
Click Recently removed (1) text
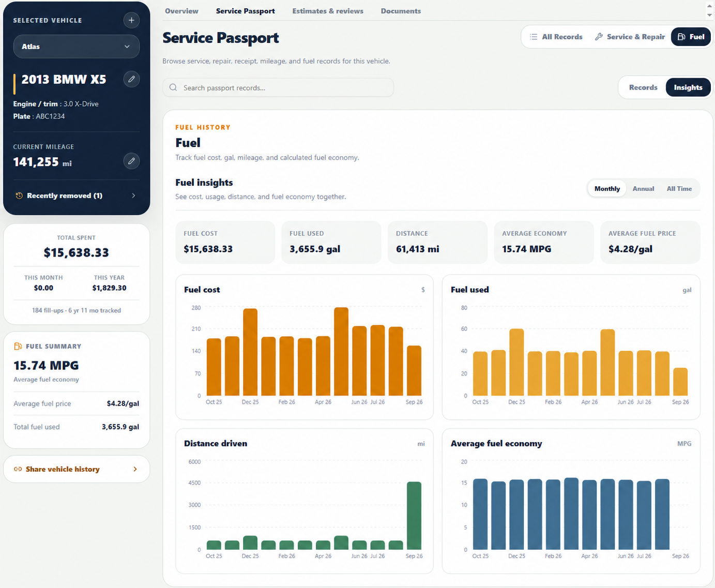coord(65,195)
